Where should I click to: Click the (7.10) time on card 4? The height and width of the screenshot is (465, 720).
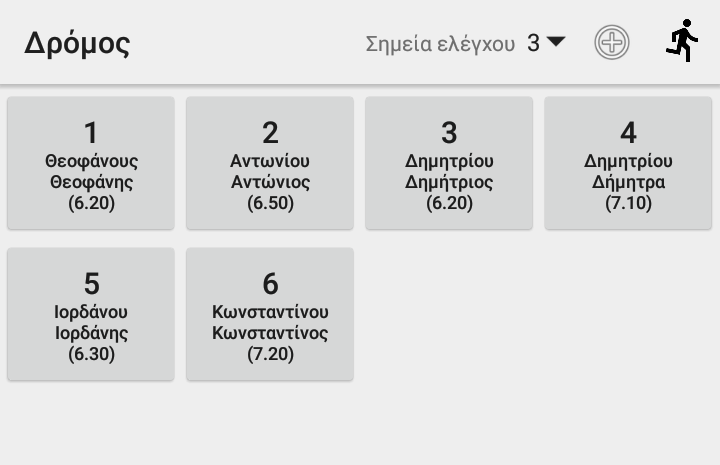tap(628, 203)
